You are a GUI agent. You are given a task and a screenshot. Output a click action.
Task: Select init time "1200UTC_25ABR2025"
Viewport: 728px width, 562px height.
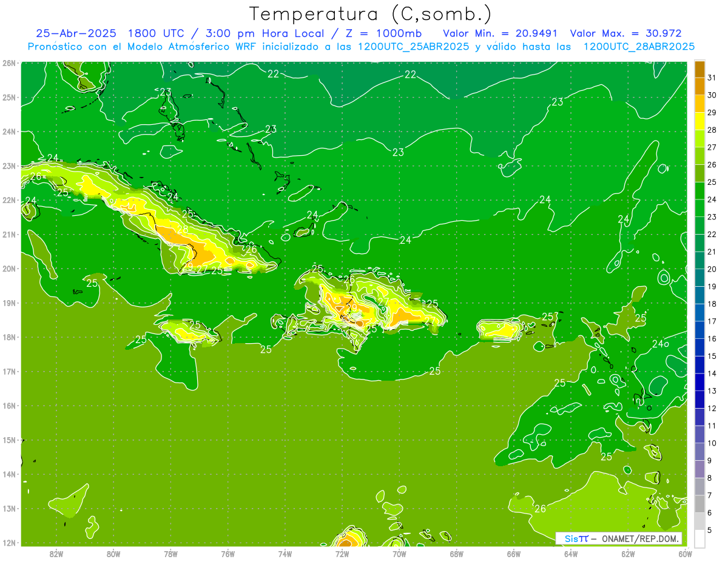coord(414,47)
